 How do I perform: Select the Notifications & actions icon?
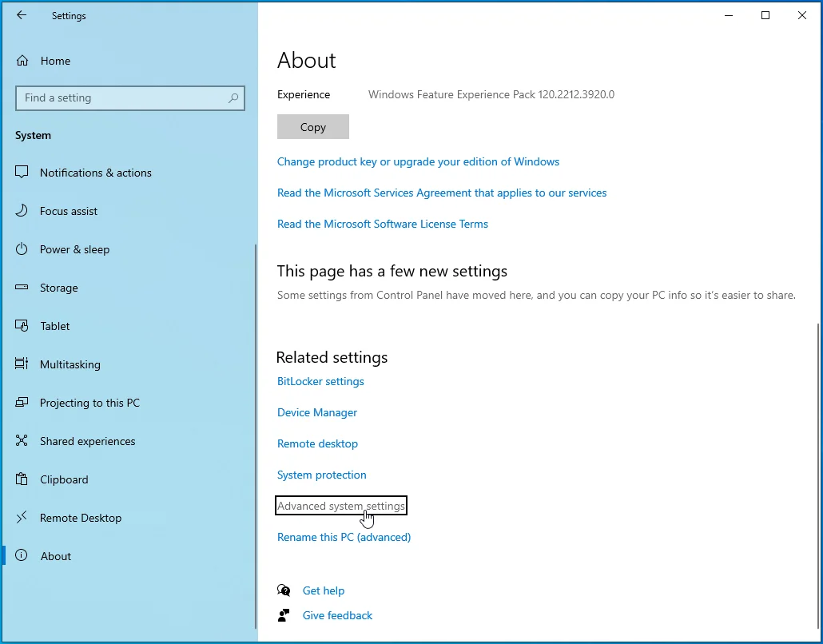click(22, 172)
